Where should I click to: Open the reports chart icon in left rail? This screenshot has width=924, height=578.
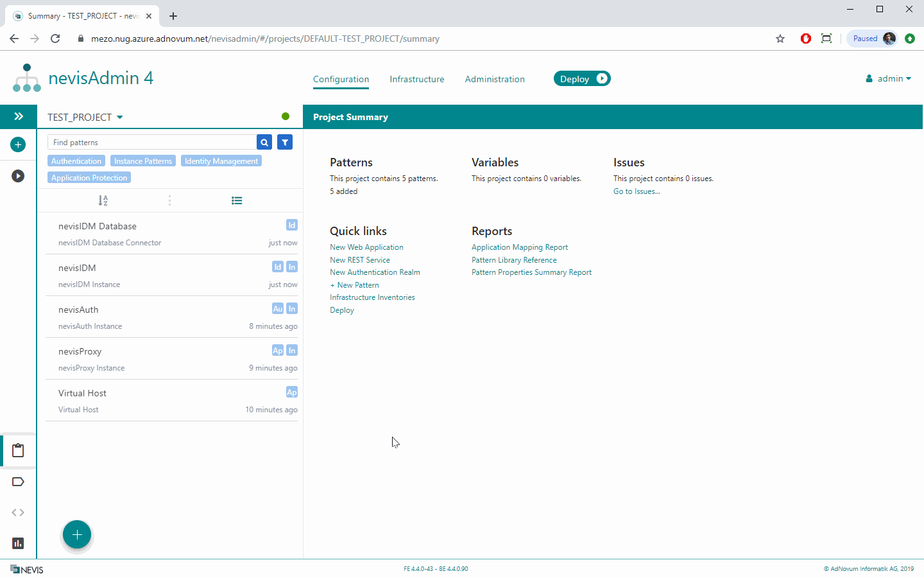[x=18, y=543]
